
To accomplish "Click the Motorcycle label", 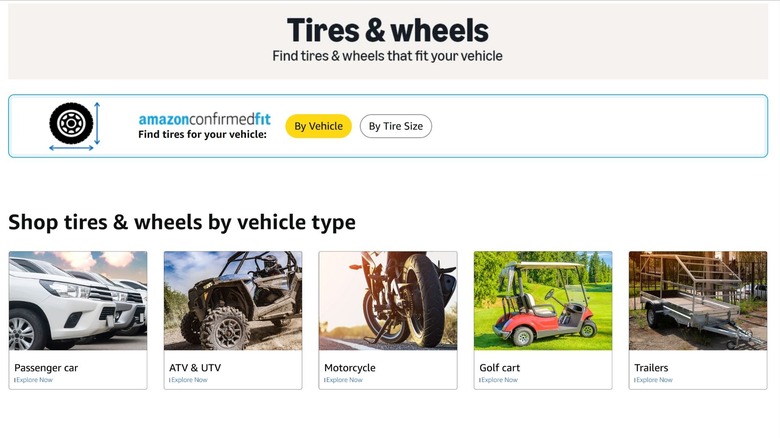I will [350, 368].
